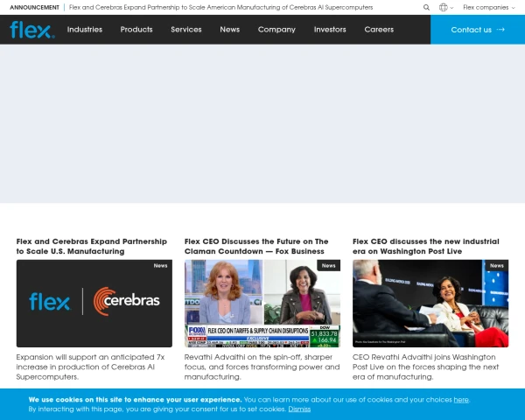The width and height of the screenshot is (525, 420).
Task: Open the Claman Countdown Fox Business headline
Action: (x=256, y=246)
